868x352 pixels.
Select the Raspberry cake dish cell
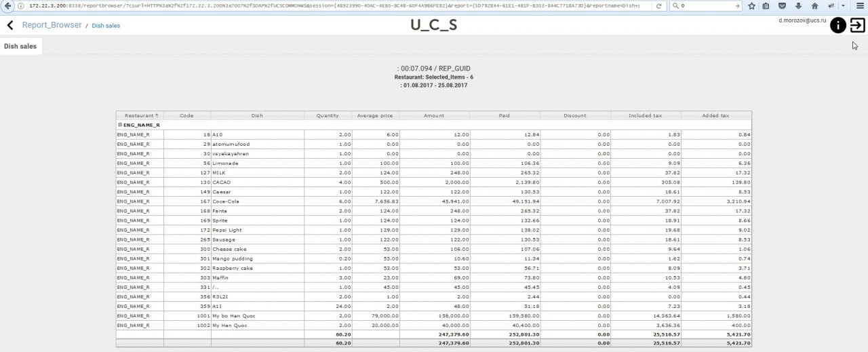257,268
